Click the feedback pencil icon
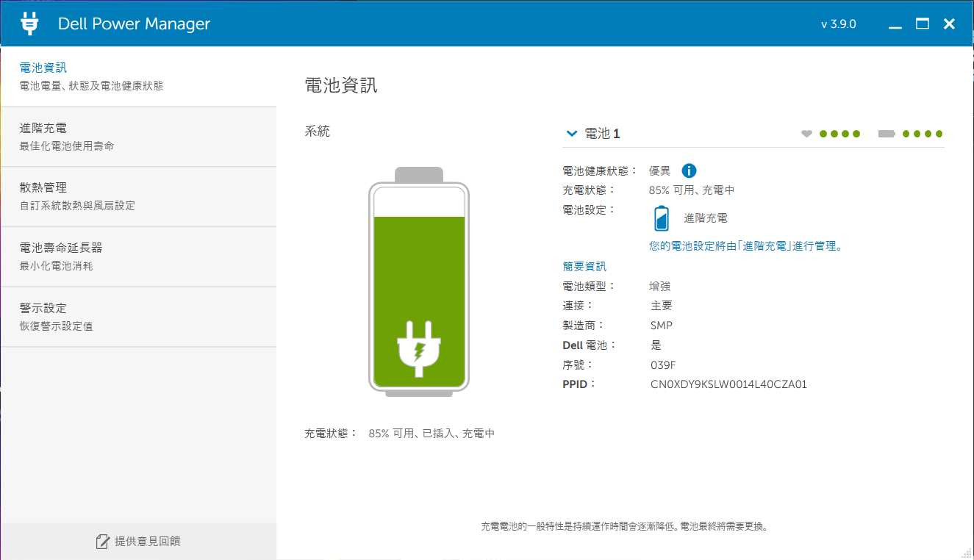974x560 pixels. (103, 542)
